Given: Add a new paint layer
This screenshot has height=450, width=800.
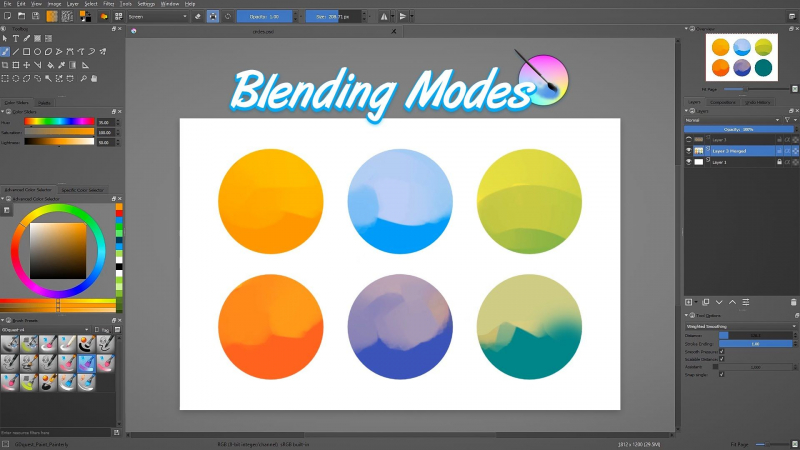Looking at the screenshot, I should tap(688, 302).
